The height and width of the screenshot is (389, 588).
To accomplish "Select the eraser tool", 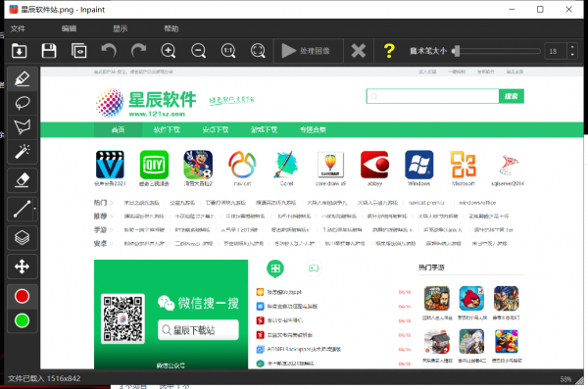I will [23, 180].
